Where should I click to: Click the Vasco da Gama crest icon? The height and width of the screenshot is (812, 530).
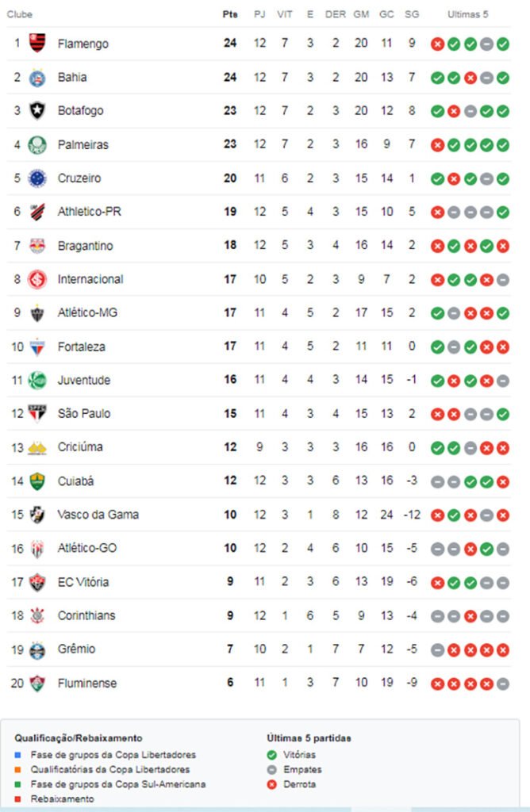(37, 515)
